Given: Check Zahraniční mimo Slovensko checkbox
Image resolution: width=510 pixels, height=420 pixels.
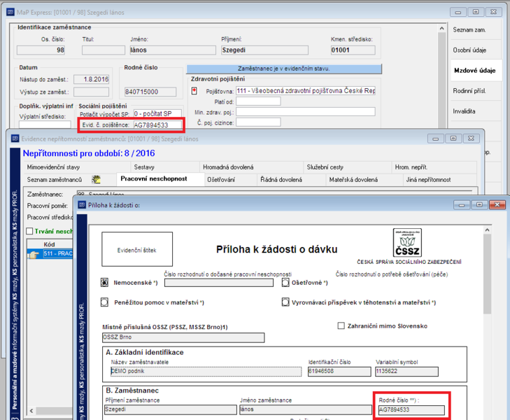Looking at the screenshot, I should pos(341,325).
